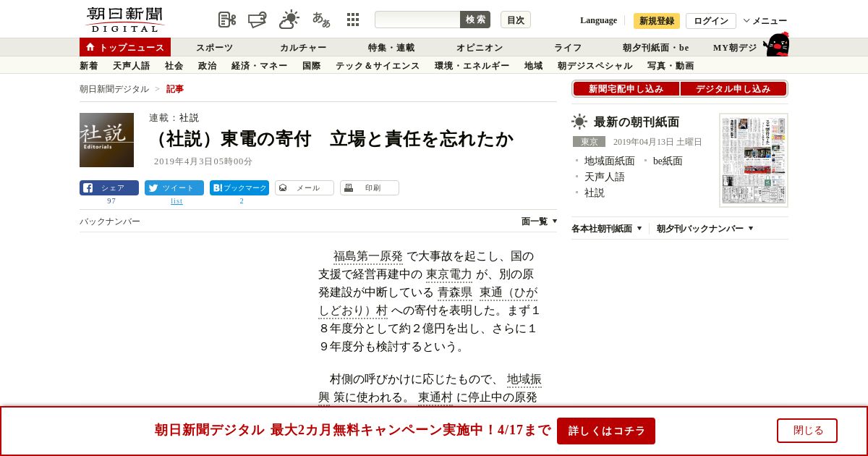Open the 朝デジスペシャル submenu item
Image resolution: width=868 pixels, height=456 pixels.
point(595,65)
